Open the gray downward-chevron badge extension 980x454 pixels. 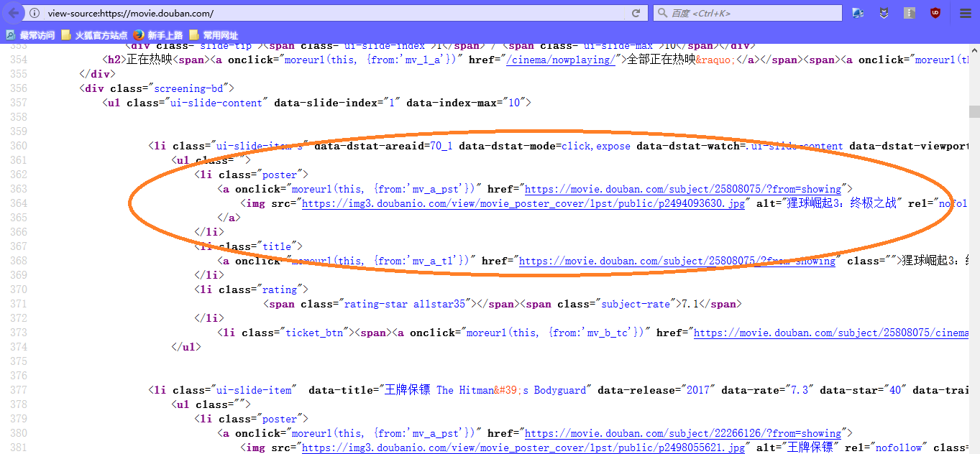884,13
